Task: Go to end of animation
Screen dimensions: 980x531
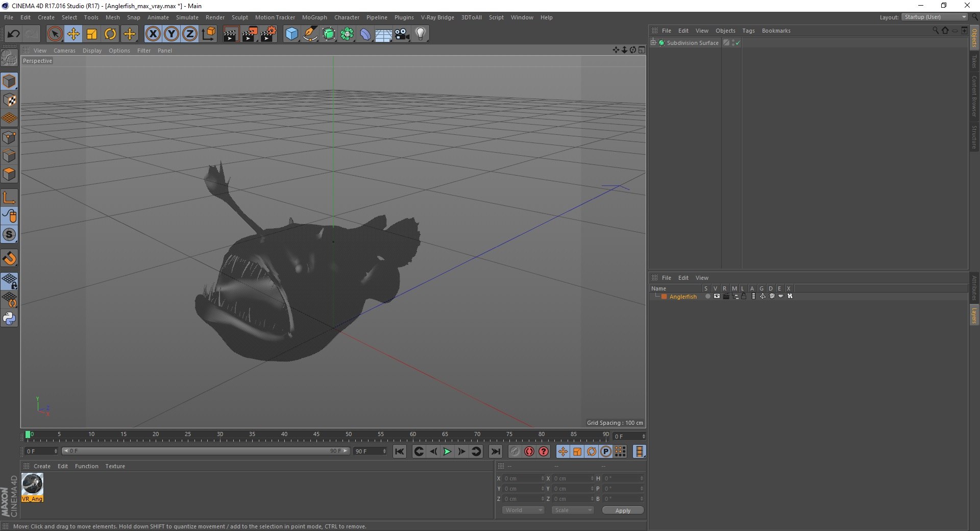Action: pyautogui.click(x=496, y=451)
